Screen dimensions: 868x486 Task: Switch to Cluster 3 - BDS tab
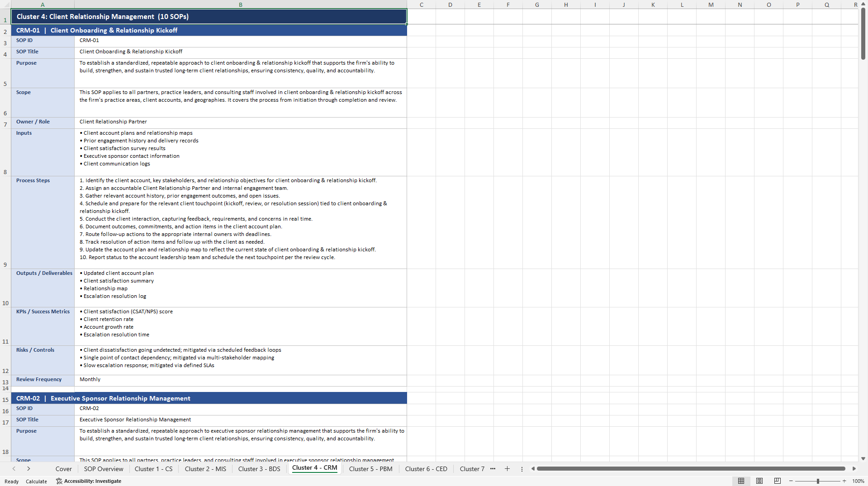(259, 469)
